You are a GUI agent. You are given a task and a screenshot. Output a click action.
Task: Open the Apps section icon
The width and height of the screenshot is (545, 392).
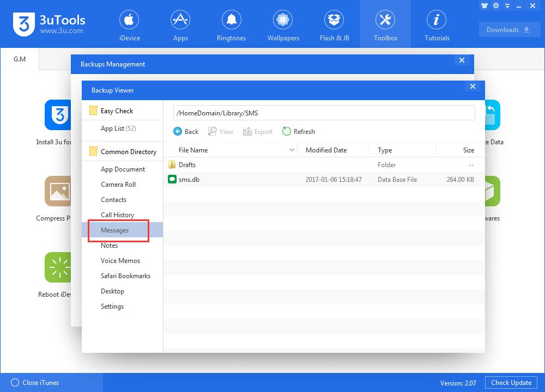pos(180,20)
